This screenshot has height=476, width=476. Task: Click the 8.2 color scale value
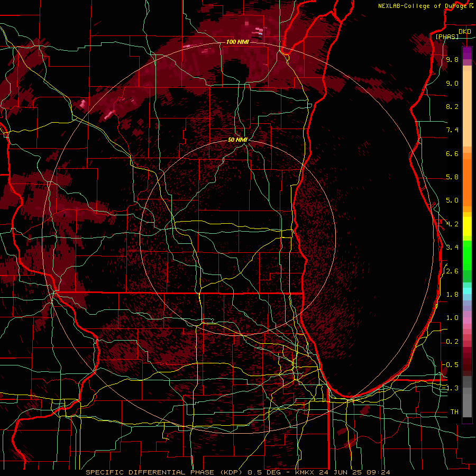point(452,106)
